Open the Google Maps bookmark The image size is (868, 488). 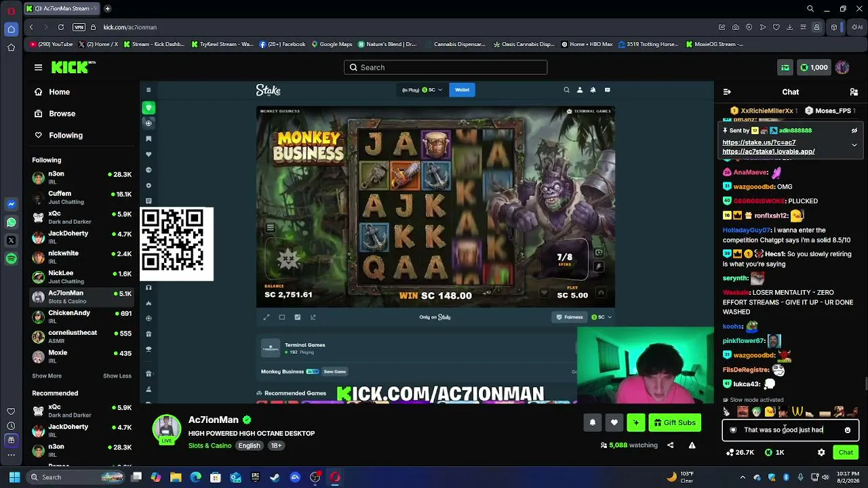[332, 44]
